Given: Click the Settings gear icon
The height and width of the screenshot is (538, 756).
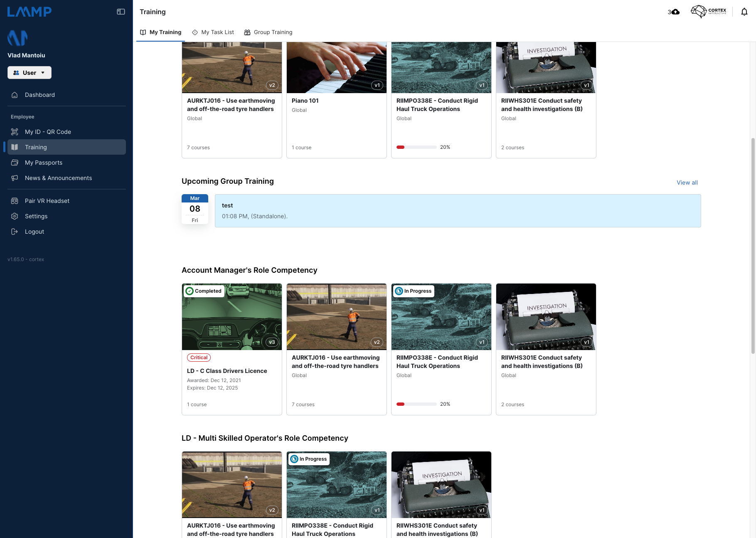Looking at the screenshot, I should pyautogui.click(x=15, y=216).
